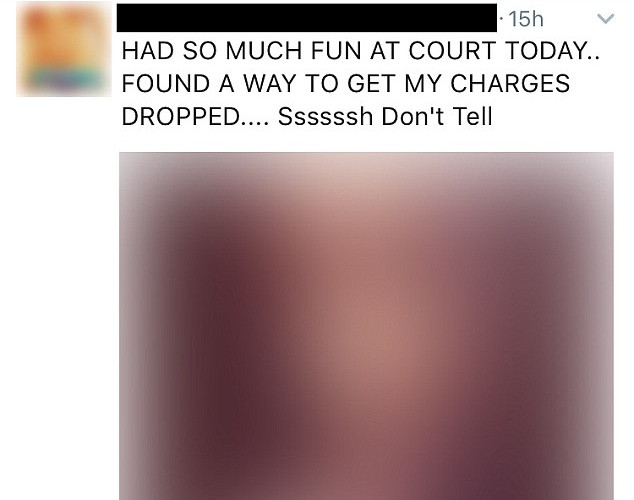Image resolution: width=634 pixels, height=500 pixels.
Task: Click the word HAD in tweet
Action: (x=148, y=51)
